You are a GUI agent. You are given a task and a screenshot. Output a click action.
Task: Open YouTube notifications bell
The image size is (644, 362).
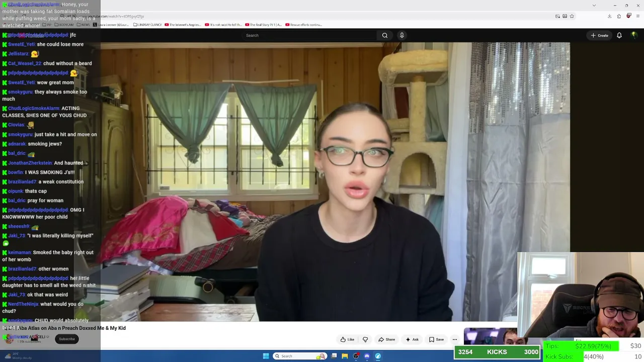click(619, 35)
